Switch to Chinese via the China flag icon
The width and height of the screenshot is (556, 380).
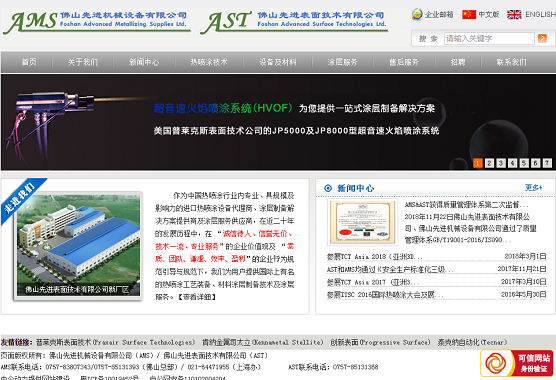click(x=469, y=15)
